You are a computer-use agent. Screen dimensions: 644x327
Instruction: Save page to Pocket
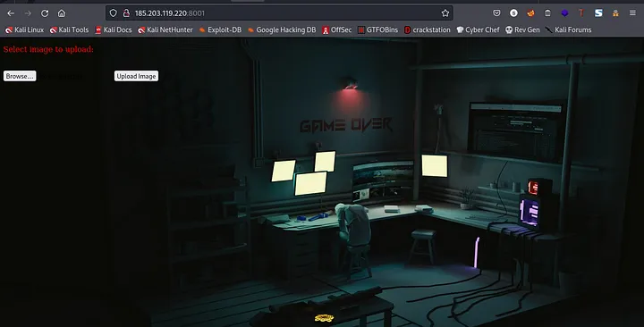pos(496,13)
